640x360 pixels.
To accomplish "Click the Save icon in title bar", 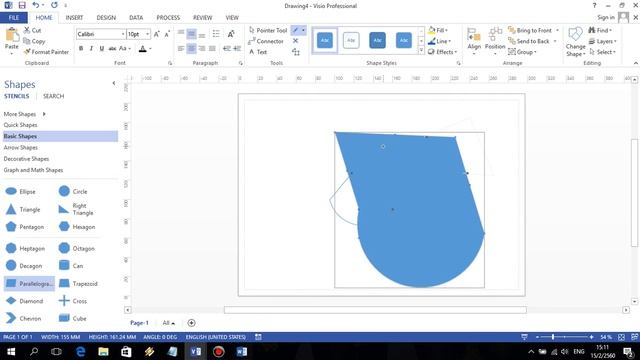I will click(x=22, y=5).
